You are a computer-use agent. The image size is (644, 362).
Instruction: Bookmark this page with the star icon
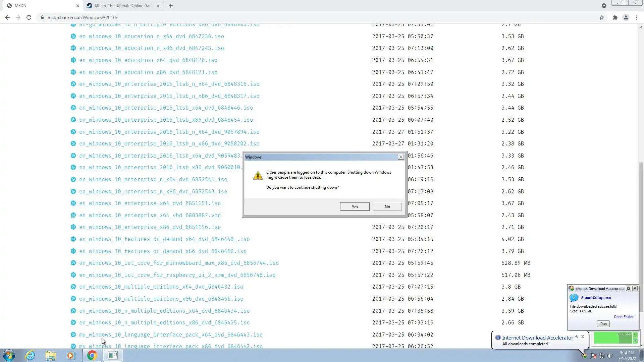pos(602,17)
